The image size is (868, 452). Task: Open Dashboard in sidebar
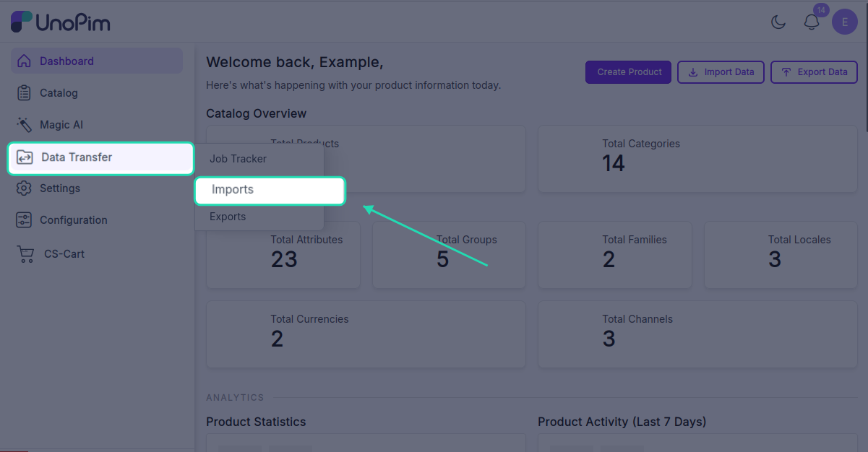click(97, 61)
